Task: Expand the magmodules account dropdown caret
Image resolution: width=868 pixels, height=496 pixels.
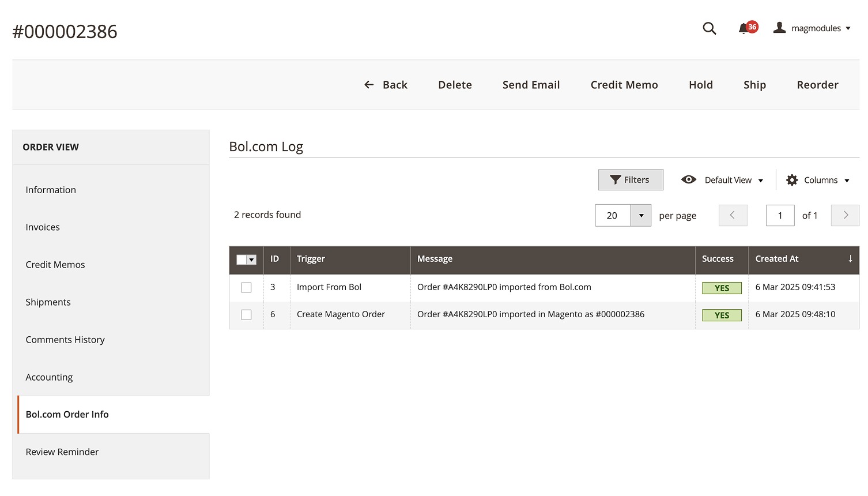Action: coord(848,28)
